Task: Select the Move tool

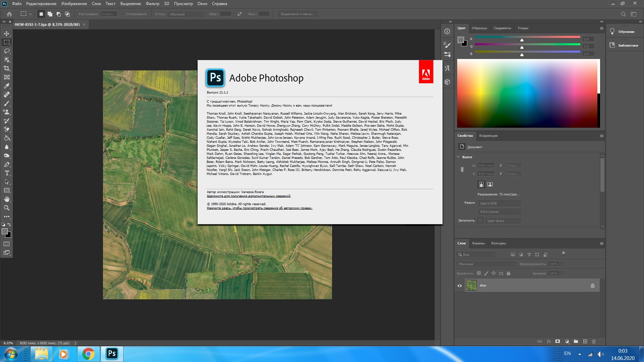Action: click(7, 34)
